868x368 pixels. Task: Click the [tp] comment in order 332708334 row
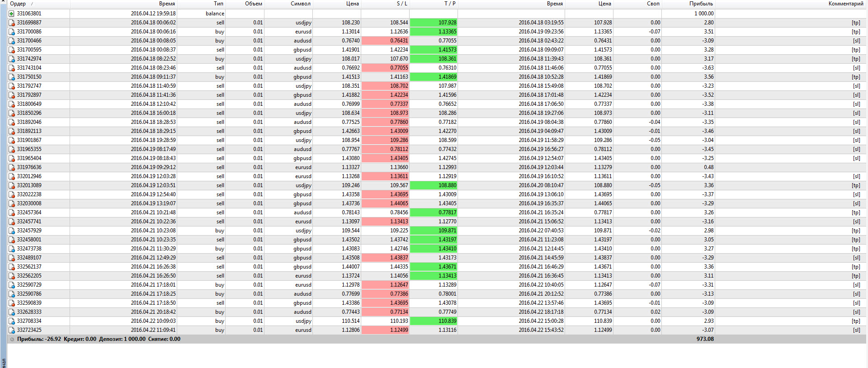pos(856,321)
